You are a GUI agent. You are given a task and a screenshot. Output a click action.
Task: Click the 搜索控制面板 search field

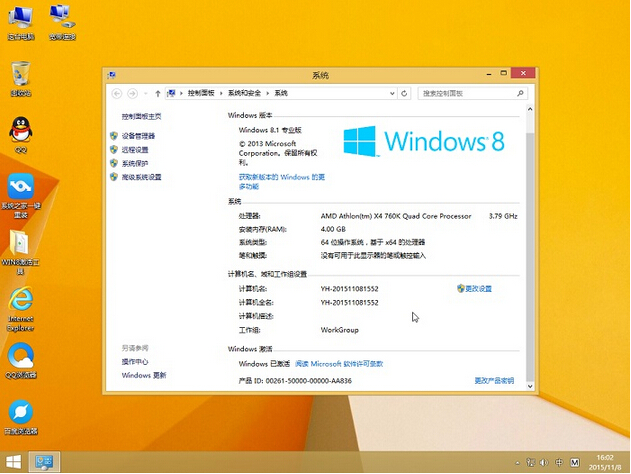coord(470,93)
